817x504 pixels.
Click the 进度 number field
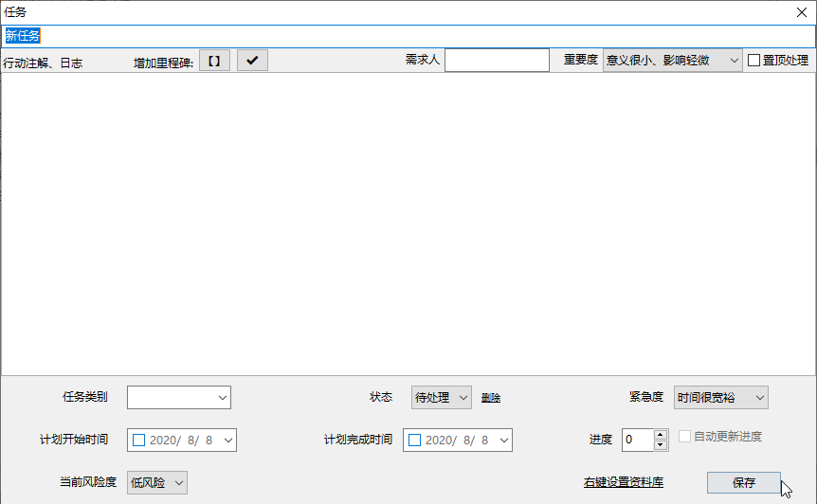(x=638, y=440)
